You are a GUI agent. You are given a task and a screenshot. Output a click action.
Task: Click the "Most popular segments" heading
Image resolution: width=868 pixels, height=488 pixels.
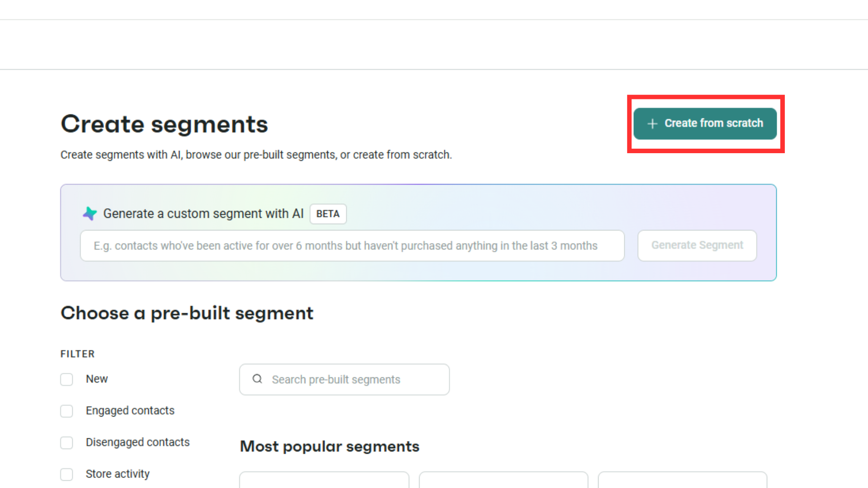330,446
